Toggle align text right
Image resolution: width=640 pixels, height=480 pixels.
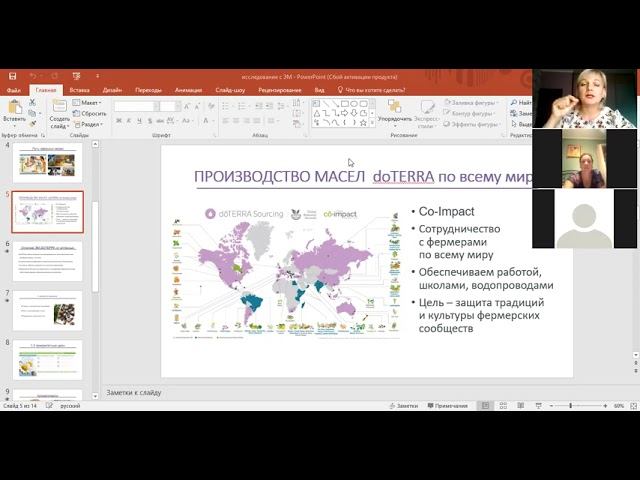coord(247,121)
